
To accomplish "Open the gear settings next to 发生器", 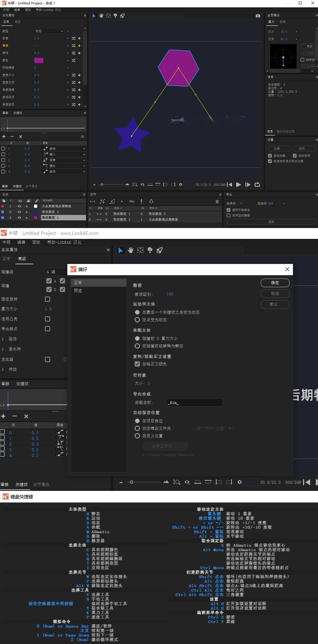I will (x=65, y=359).
